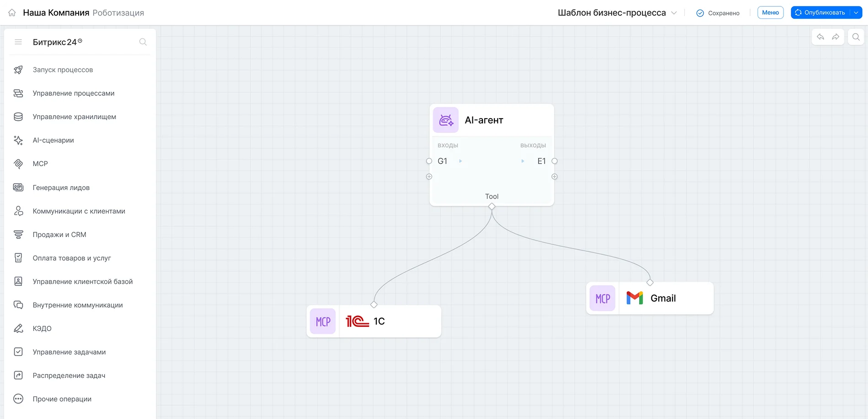Image resolution: width=868 pixels, height=419 pixels.
Task: Click the redo arrow on canvas toolbar
Action: (x=836, y=37)
